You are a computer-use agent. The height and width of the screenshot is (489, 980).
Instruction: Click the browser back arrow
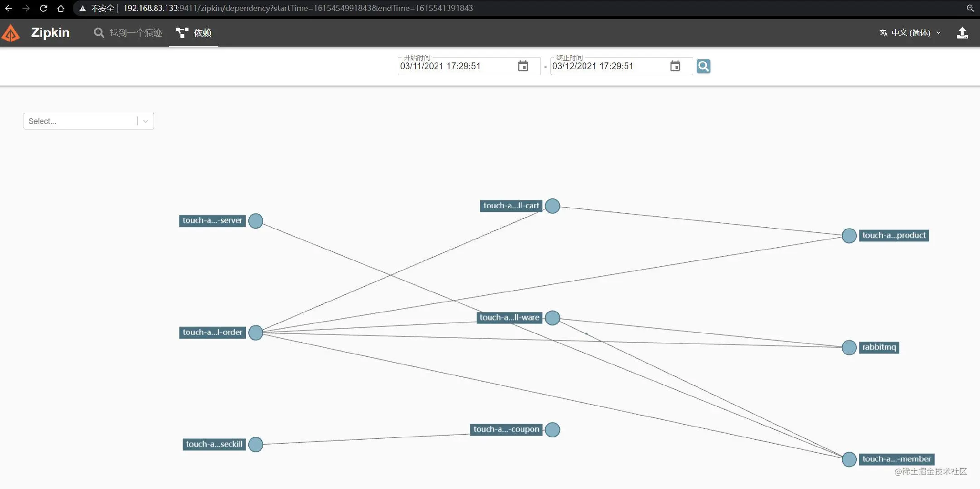[9, 8]
